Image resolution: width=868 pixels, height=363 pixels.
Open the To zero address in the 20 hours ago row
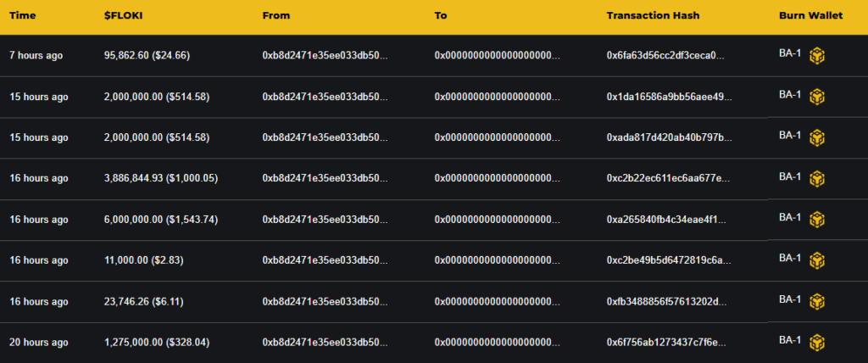[498, 343]
